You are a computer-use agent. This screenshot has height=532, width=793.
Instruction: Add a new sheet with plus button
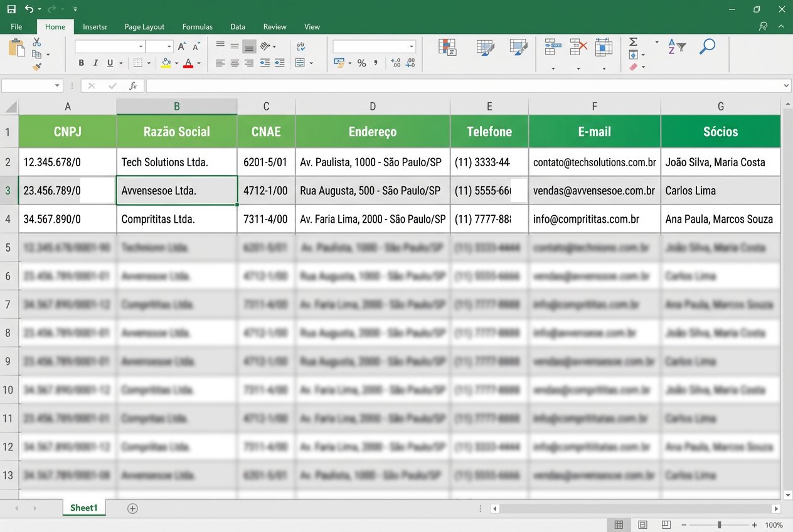132,508
